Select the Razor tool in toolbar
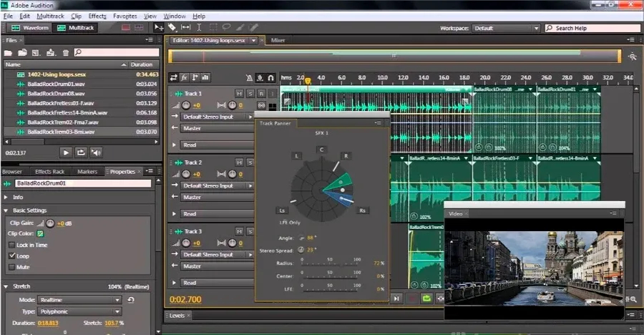 tap(172, 27)
